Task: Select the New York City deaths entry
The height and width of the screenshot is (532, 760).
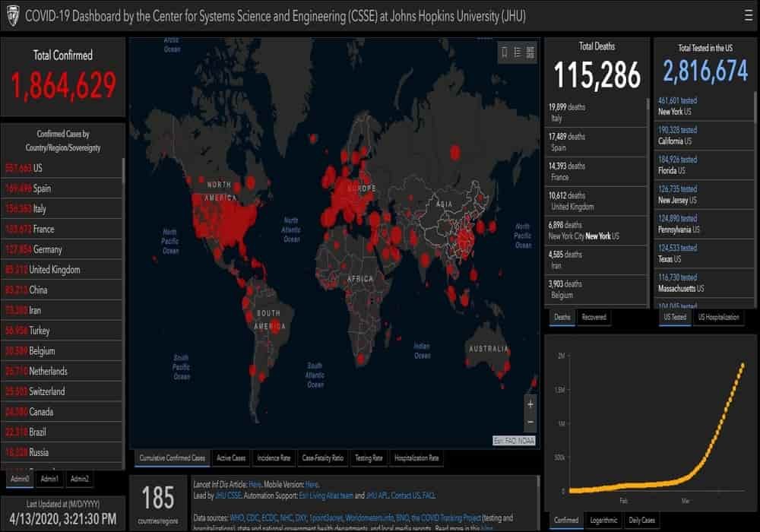Action: 596,230
